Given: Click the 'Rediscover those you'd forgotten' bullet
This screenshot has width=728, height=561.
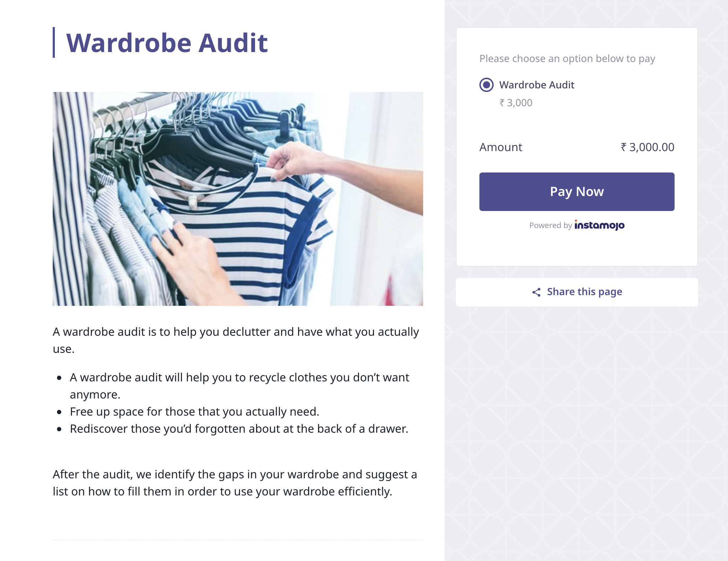Looking at the screenshot, I should point(239,429).
